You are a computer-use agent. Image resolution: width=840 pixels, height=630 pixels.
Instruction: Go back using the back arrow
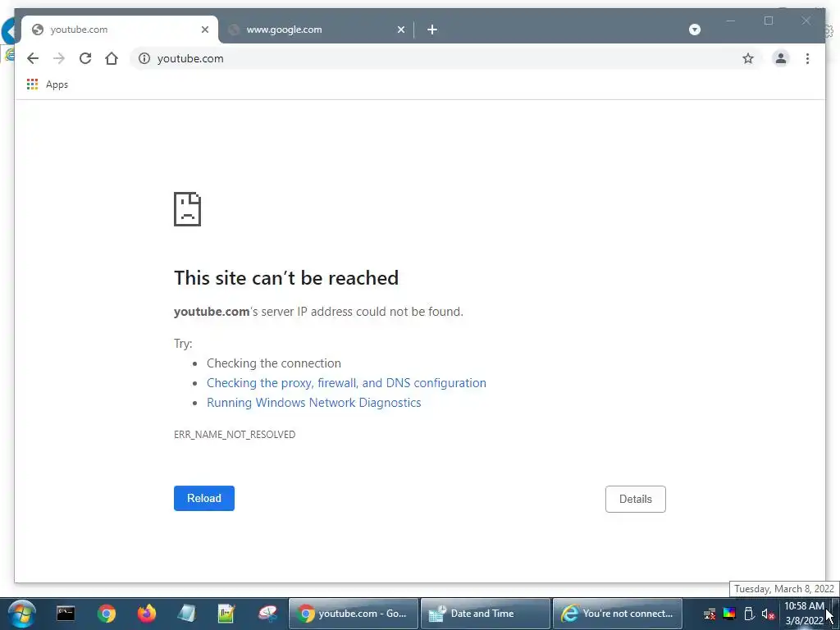(x=33, y=58)
